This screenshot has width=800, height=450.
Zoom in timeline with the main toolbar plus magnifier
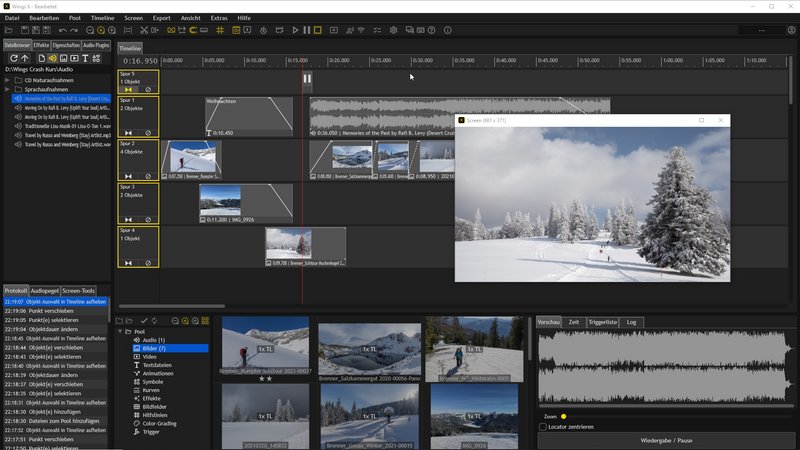click(112, 31)
